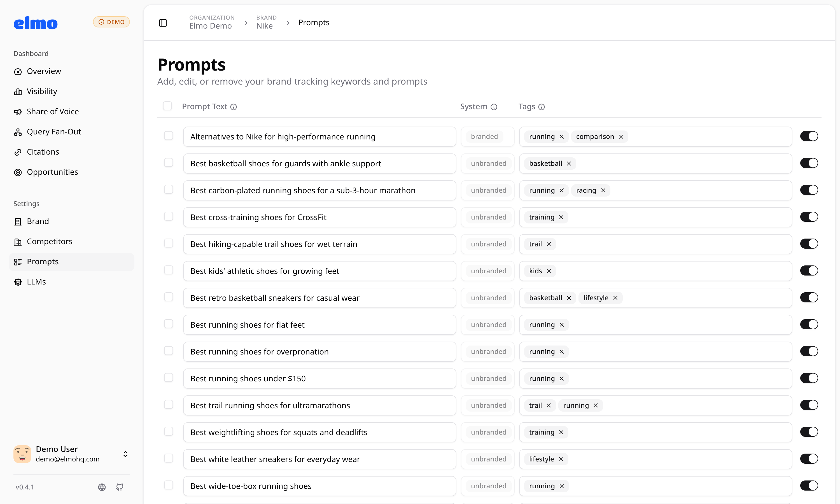The image size is (840, 504).
Task: Remove running tag from wide-toe-box row
Action: [562, 486]
